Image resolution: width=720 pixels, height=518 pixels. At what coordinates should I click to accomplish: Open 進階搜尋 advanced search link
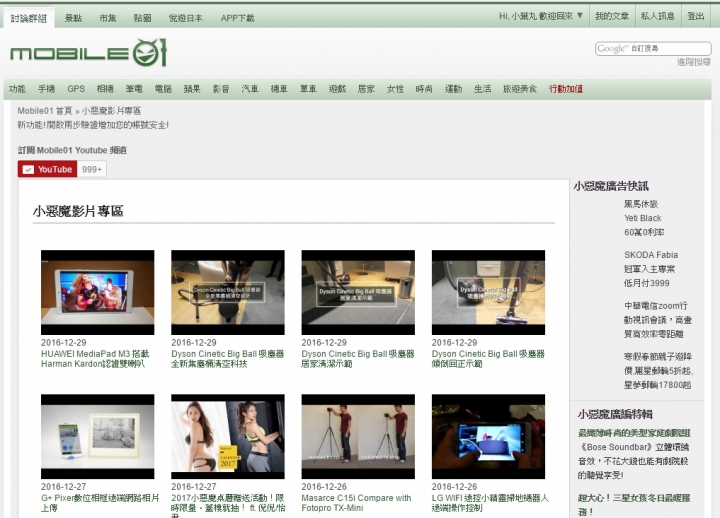coord(693,62)
